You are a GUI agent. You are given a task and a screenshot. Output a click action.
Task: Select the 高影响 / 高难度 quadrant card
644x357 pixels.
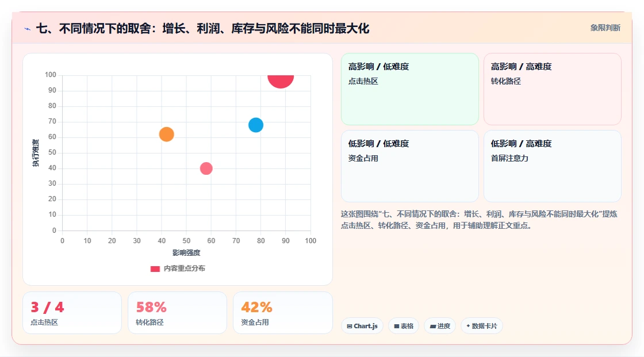(x=553, y=89)
